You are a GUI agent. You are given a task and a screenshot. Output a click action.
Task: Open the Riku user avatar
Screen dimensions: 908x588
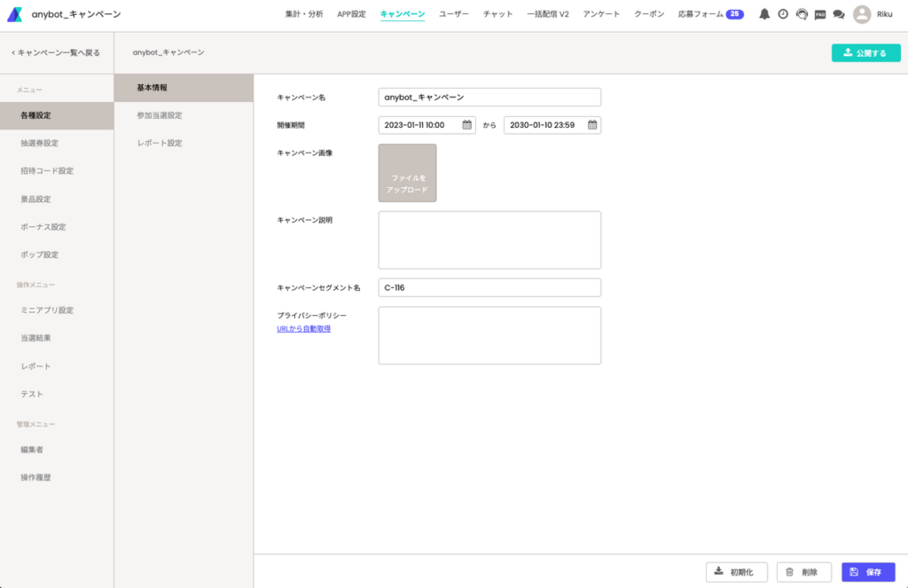point(861,14)
